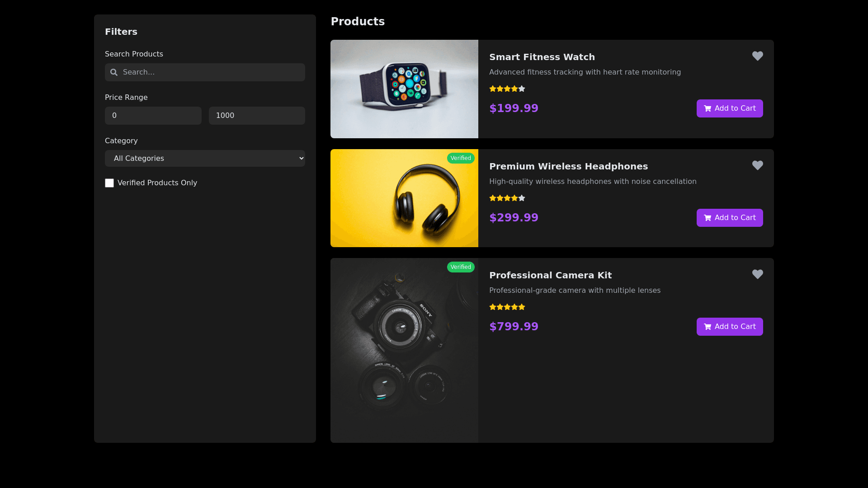This screenshot has height=488, width=868.
Task: Add Professional Camera Kit to wishlist heart
Action: click(757, 274)
